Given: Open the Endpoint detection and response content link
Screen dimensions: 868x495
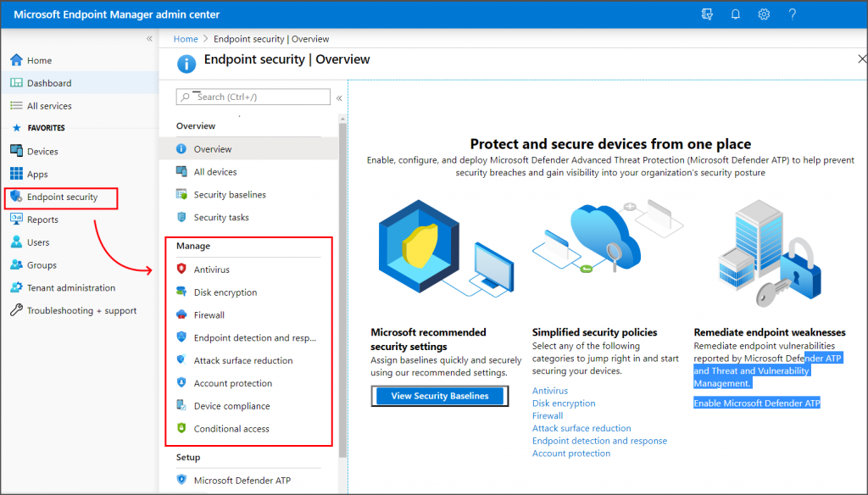Looking at the screenshot, I should click(x=599, y=441).
